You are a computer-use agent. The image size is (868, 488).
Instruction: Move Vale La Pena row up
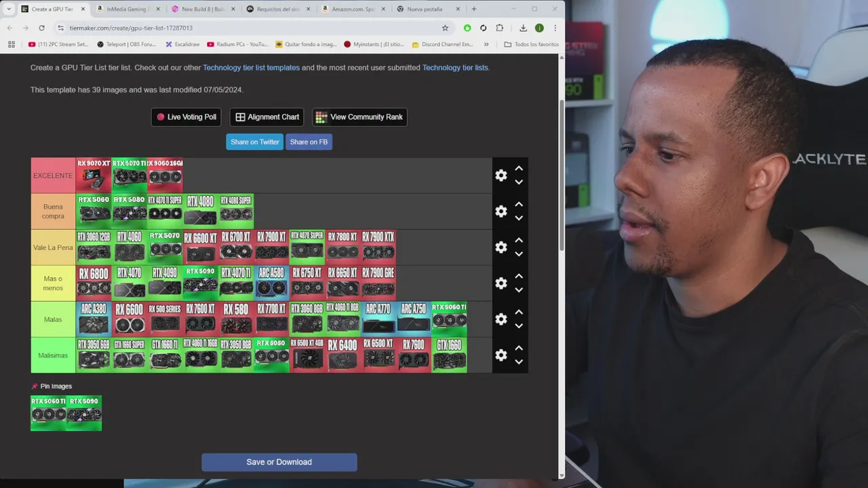(519, 241)
